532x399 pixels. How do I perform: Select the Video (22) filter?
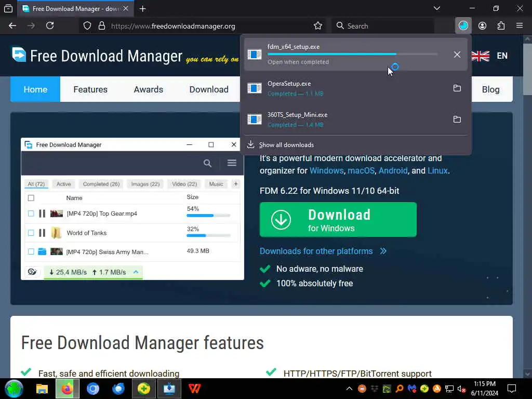184,184
